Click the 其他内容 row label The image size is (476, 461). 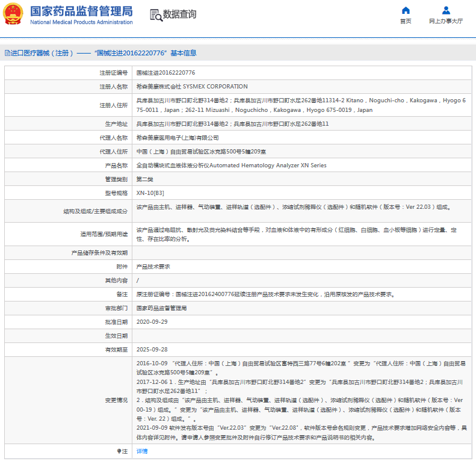click(x=116, y=280)
